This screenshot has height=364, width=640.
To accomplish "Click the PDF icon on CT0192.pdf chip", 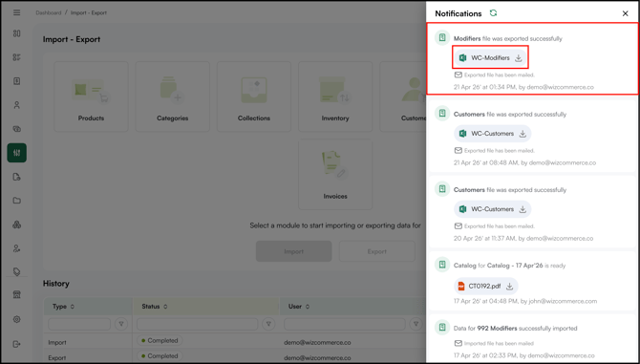I will 460,286.
